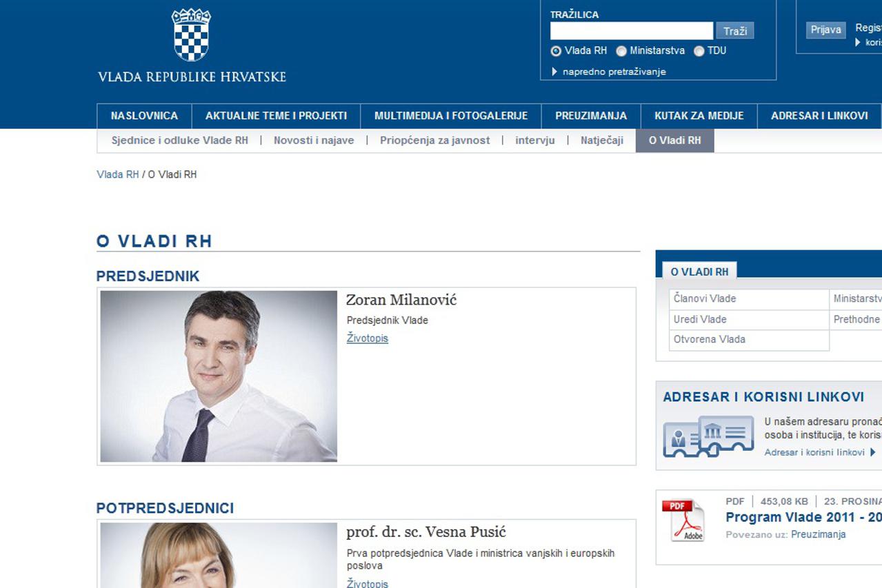Go to Vlada RH breadcrumb link
Viewport: 882px width, 588px height.
click(118, 174)
